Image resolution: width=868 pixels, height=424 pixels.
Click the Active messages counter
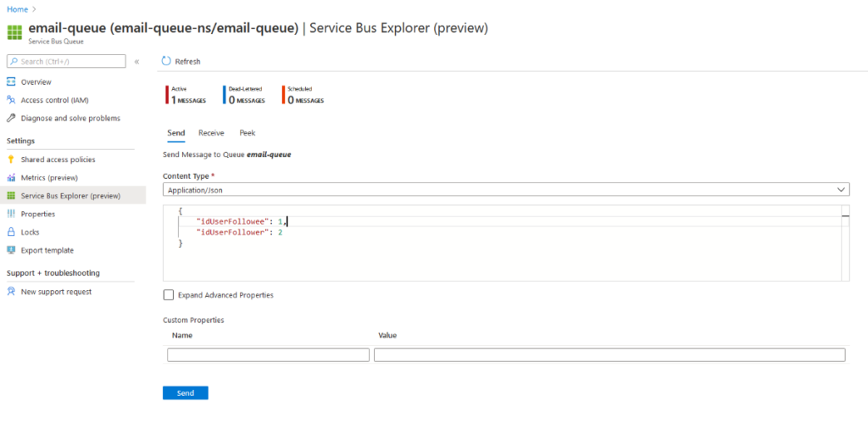(x=186, y=95)
